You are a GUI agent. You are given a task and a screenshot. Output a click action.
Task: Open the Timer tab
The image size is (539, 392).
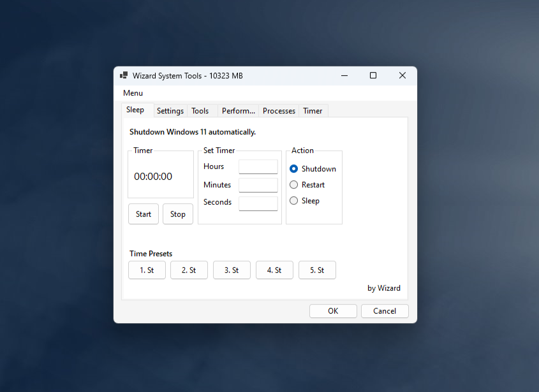313,110
